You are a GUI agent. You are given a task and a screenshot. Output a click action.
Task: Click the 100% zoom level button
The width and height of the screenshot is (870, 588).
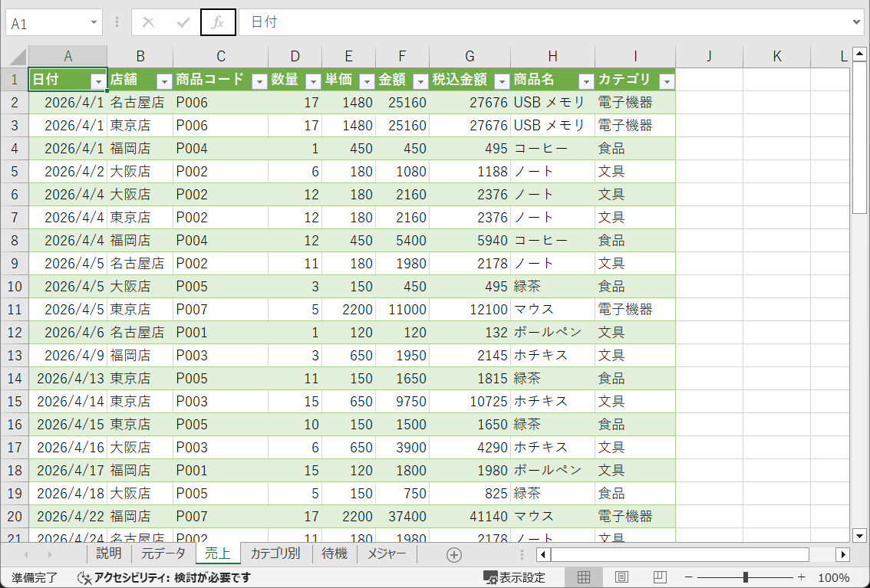[x=833, y=578]
